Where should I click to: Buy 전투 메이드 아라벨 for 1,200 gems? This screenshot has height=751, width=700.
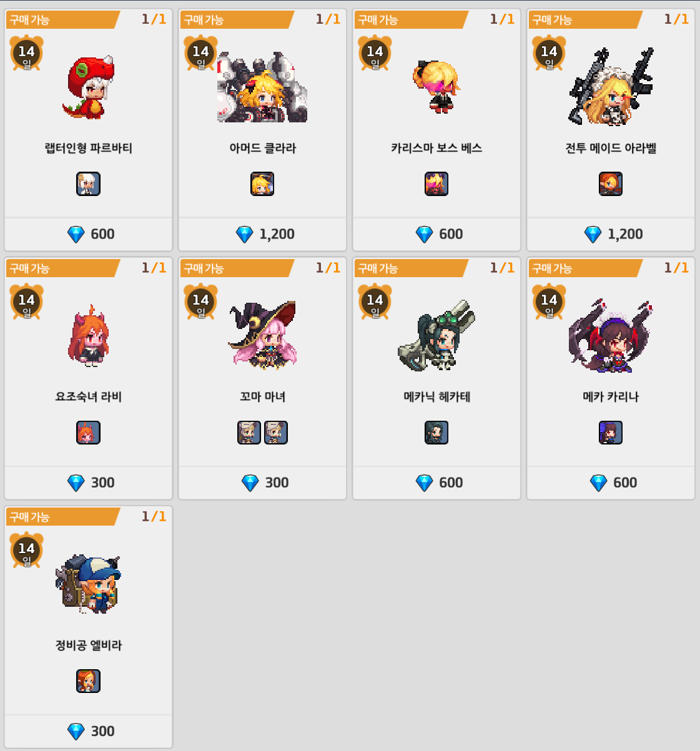point(611,234)
